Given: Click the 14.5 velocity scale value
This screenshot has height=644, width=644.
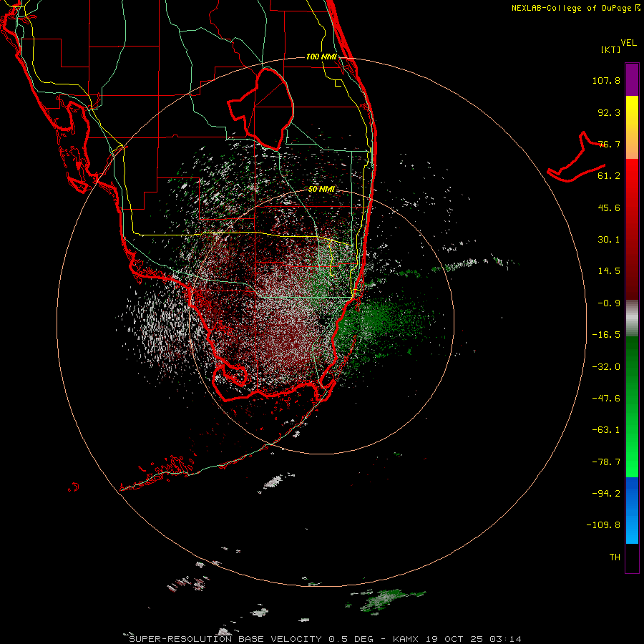Looking at the screenshot, I should click(609, 271).
